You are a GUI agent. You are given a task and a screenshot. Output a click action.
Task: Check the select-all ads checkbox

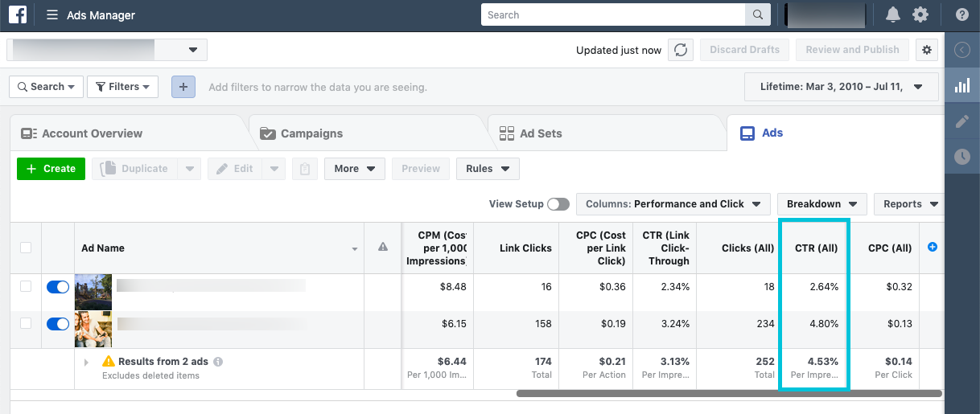click(x=26, y=248)
